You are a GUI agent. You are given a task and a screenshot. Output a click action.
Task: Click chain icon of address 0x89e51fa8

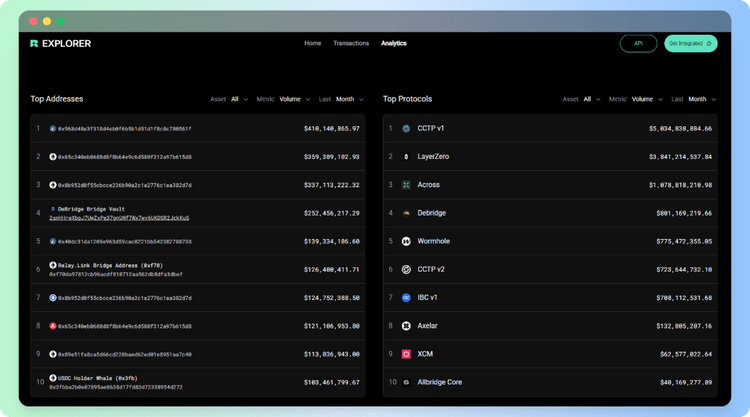(x=53, y=354)
